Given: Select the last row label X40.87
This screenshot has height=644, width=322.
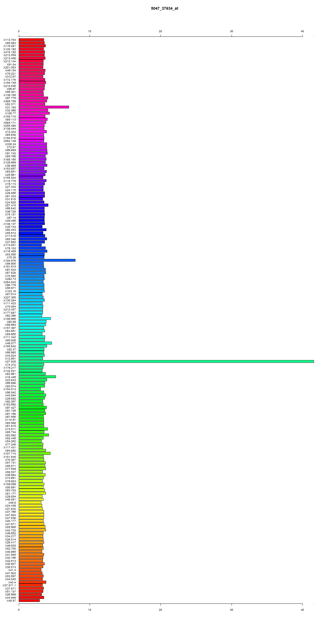Looking at the screenshot, I should (11, 601).
